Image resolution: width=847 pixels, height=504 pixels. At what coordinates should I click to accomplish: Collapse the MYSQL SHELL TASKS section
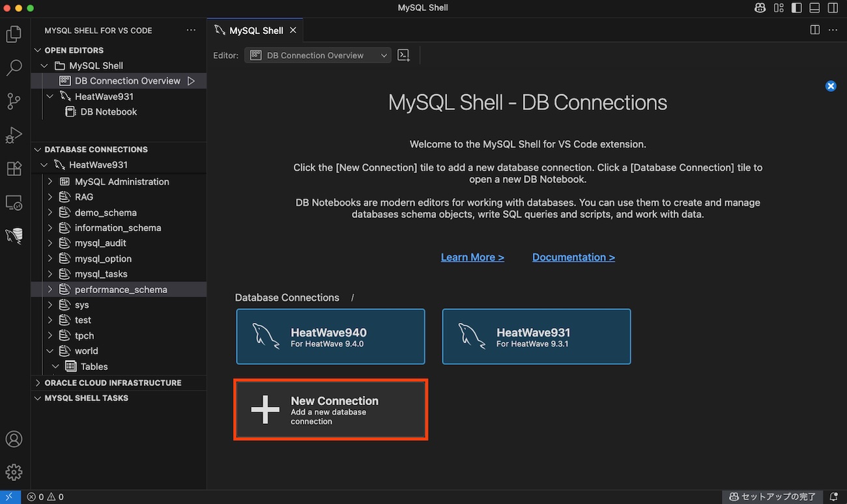pyautogui.click(x=38, y=398)
